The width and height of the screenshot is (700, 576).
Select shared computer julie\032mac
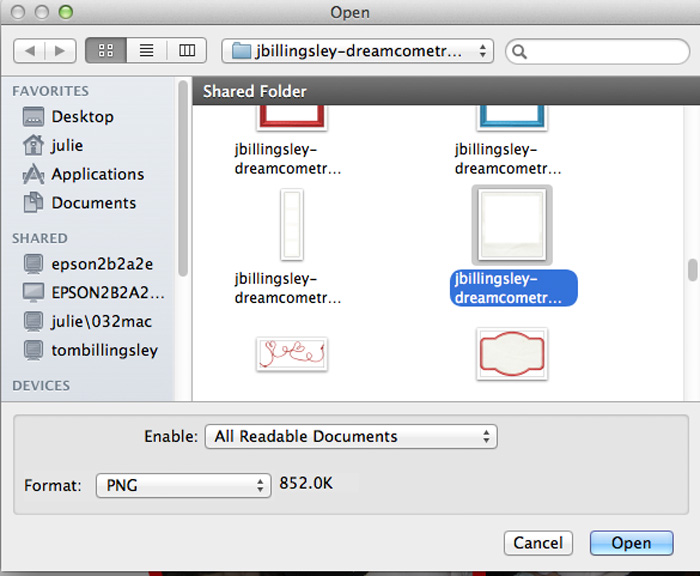tap(101, 321)
